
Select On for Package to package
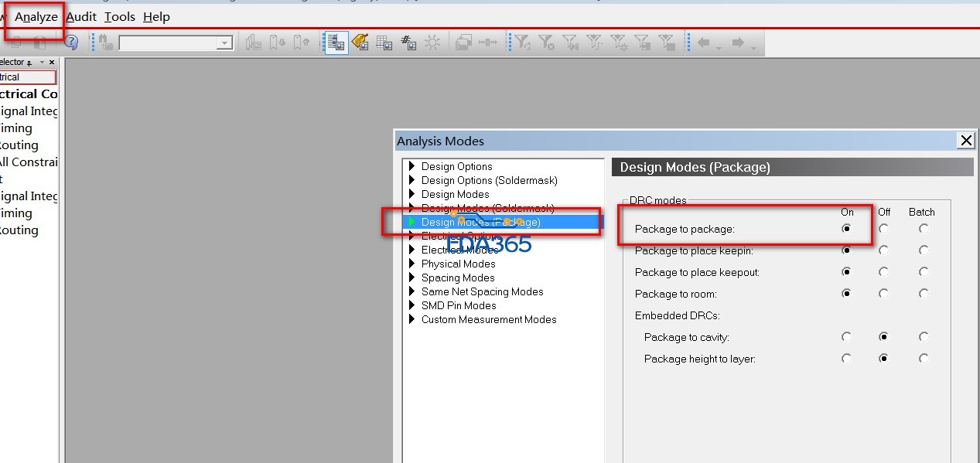click(847, 229)
